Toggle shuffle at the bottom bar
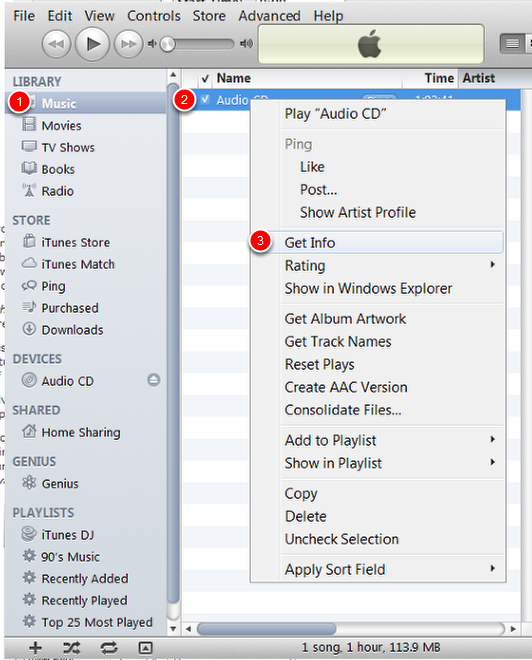 [x=72, y=648]
